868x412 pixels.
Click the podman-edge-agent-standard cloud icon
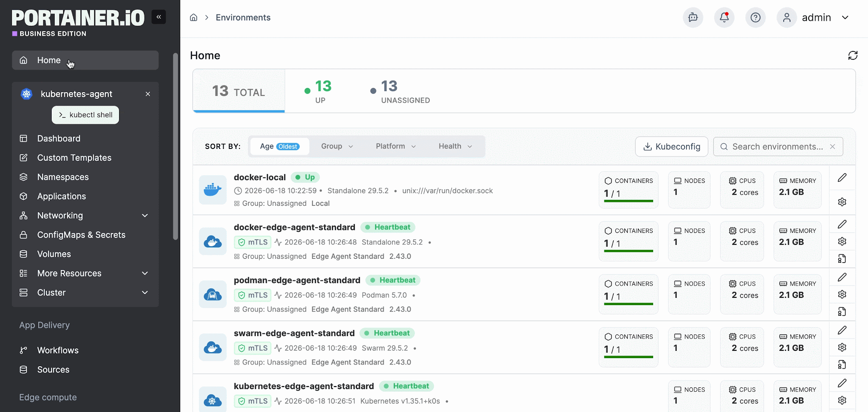(213, 294)
